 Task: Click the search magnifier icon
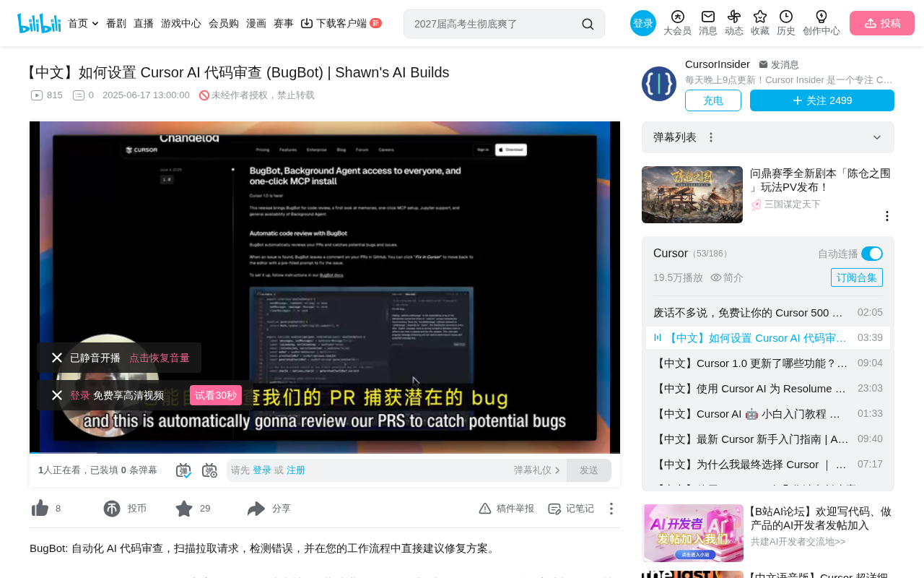588,24
